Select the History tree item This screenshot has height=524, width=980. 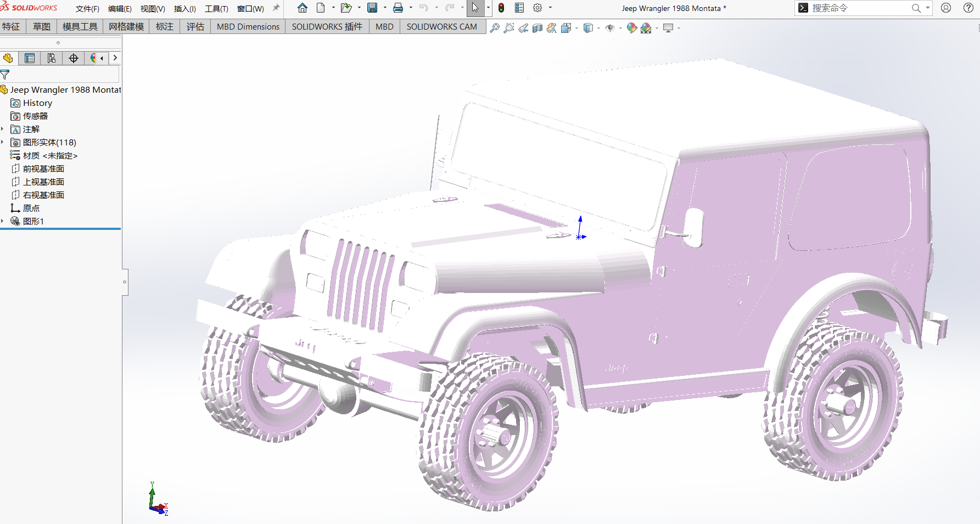[37, 103]
